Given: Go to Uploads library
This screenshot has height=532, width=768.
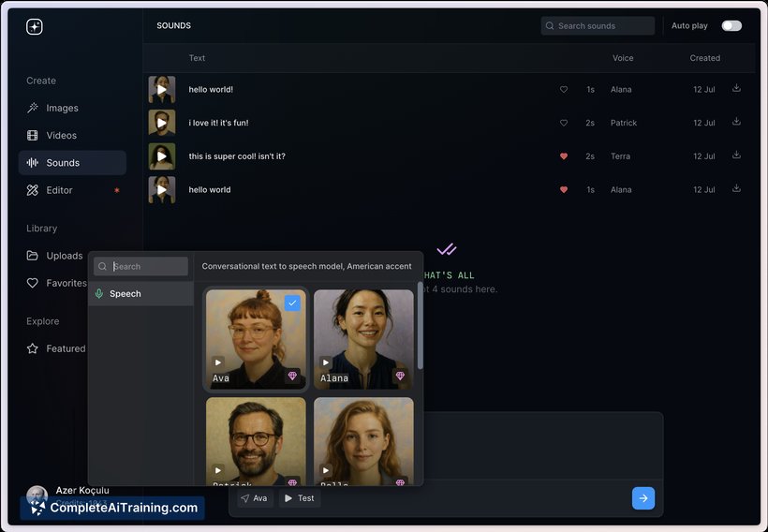Looking at the screenshot, I should tap(54, 256).
